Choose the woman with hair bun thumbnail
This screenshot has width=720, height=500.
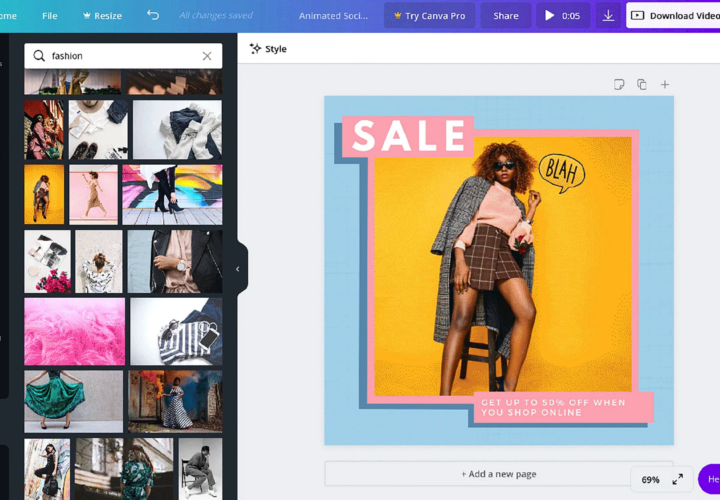(x=99, y=261)
